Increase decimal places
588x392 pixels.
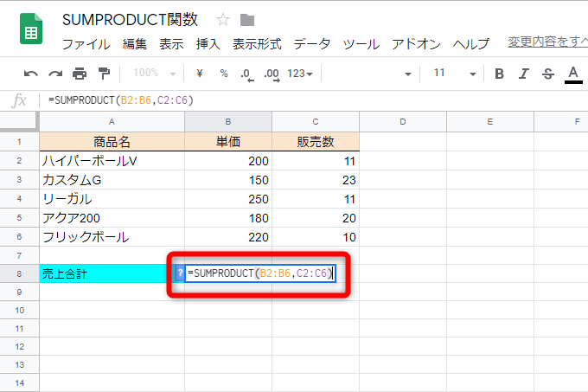(272, 74)
